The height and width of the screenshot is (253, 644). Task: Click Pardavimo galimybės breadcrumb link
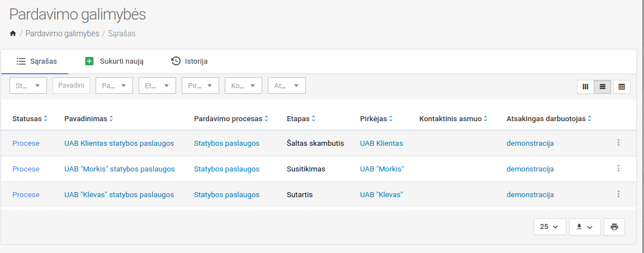[62, 34]
